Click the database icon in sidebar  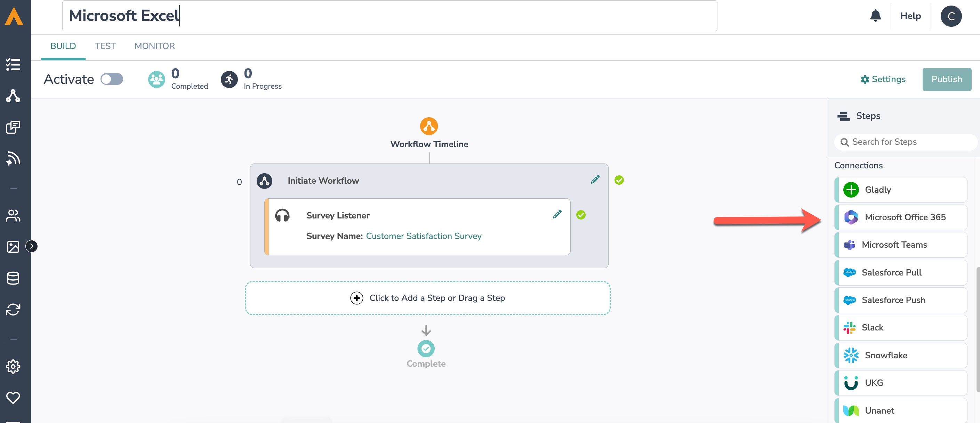13,278
